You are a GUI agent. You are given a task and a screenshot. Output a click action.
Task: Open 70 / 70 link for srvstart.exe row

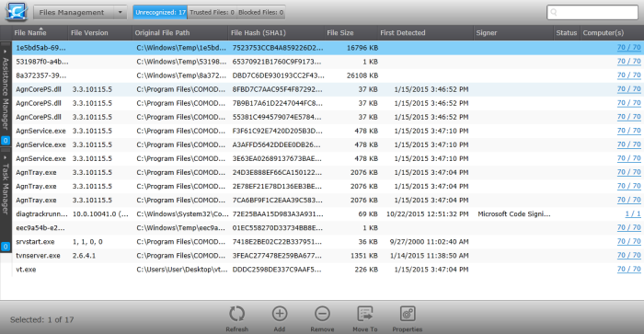[628, 242]
